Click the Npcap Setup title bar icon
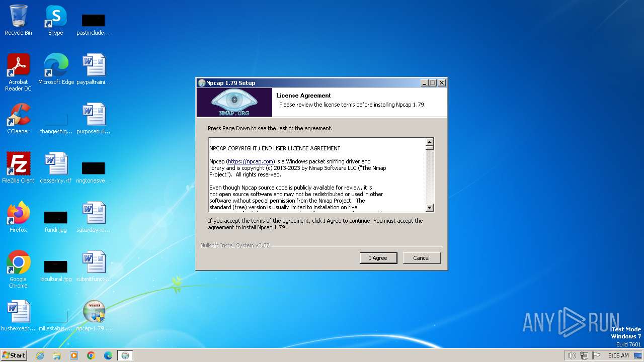The height and width of the screenshot is (362, 644). (202, 83)
